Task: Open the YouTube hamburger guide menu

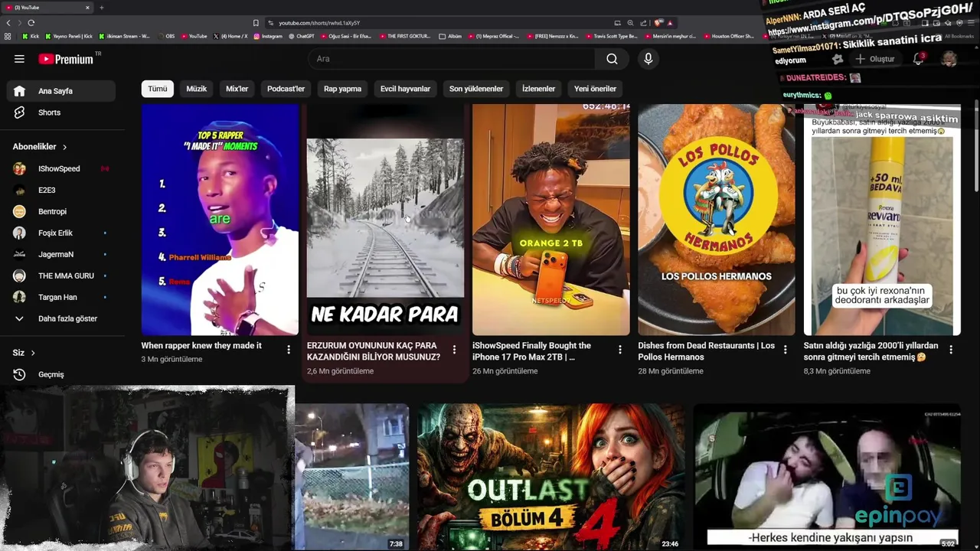Action: tap(19, 59)
